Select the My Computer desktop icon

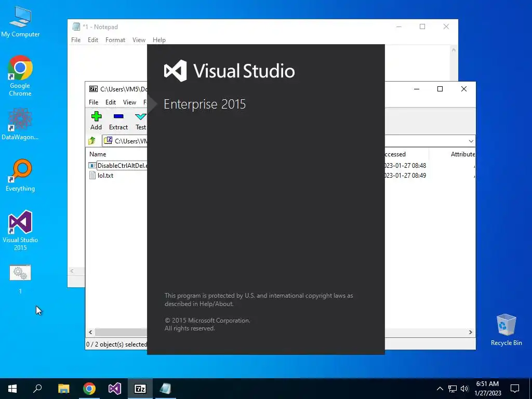[20, 21]
